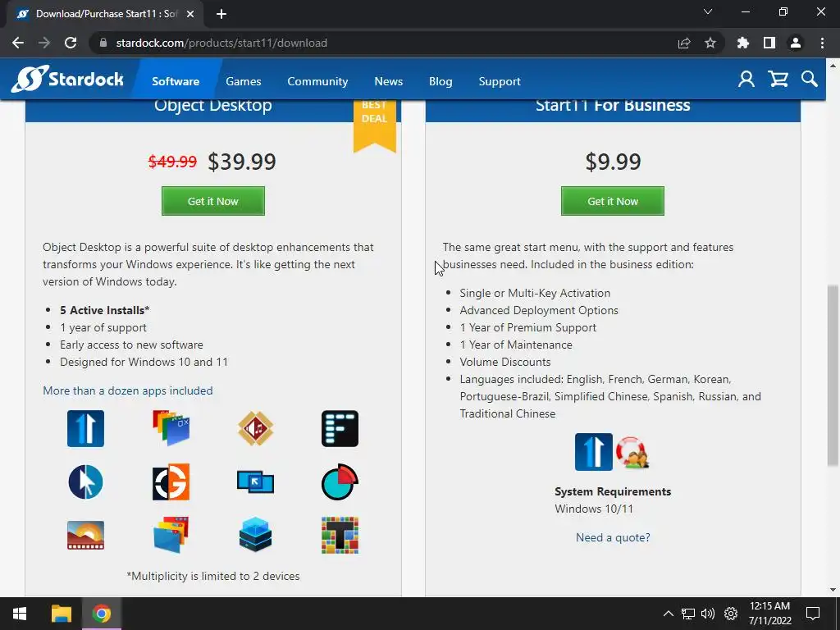Open Chrome extensions puzzle icon

tap(743, 43)
